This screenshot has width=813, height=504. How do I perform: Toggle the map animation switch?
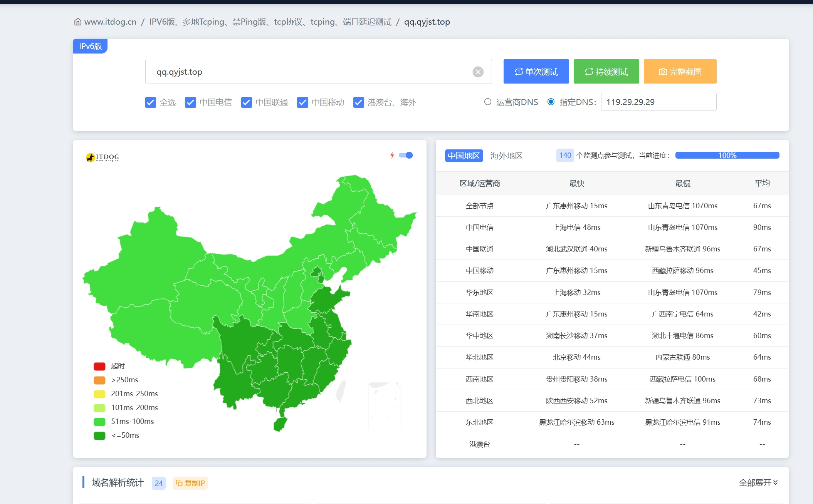(x=406, y=155)
